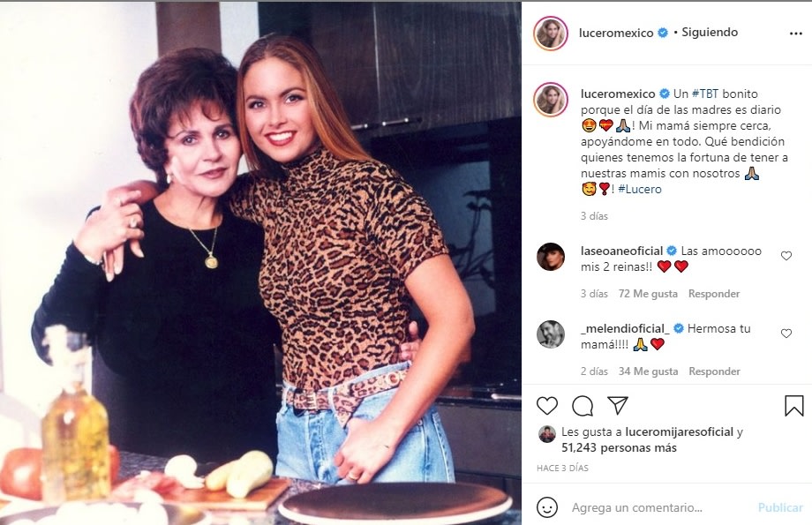
Task: Save post with bookmark icon
Action: [794, 406]
